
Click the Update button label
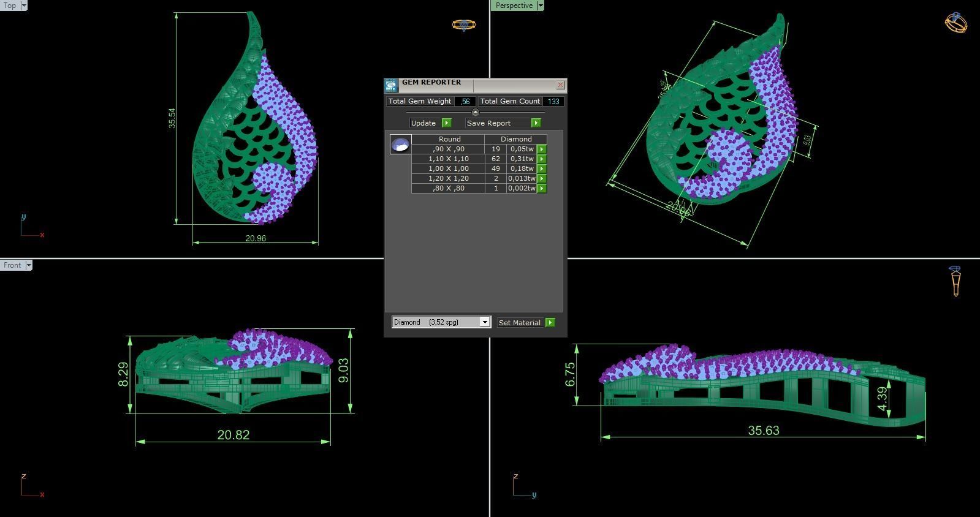coord(424,123)
